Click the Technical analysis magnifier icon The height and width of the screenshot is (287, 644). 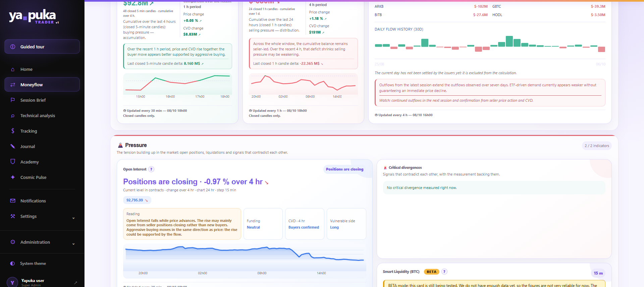tap(13, 116)
